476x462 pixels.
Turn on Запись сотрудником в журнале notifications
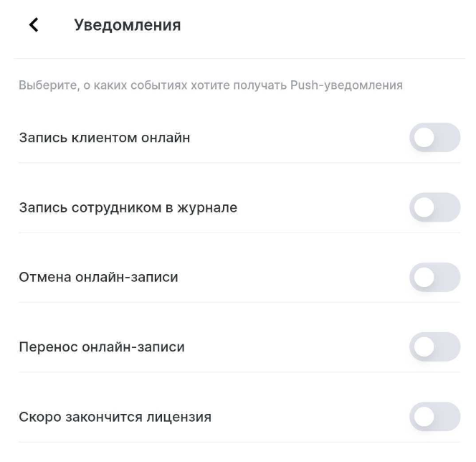pos(434,207)
